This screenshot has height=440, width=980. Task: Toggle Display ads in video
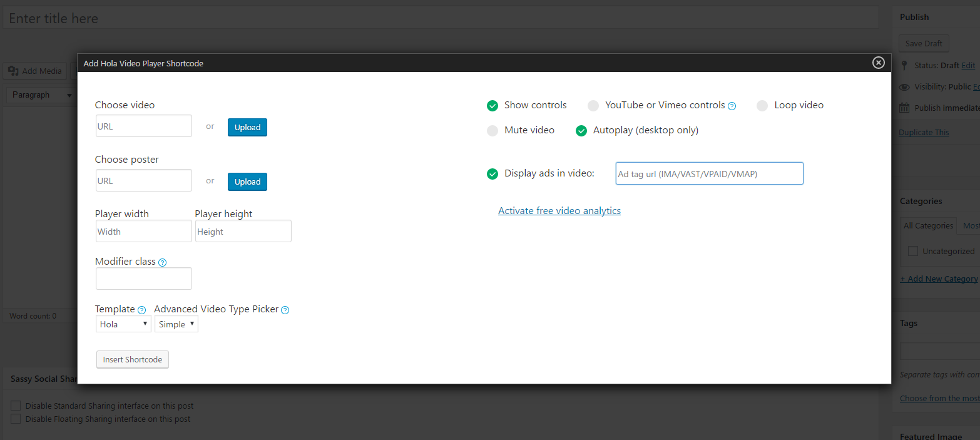coord(493,173)
